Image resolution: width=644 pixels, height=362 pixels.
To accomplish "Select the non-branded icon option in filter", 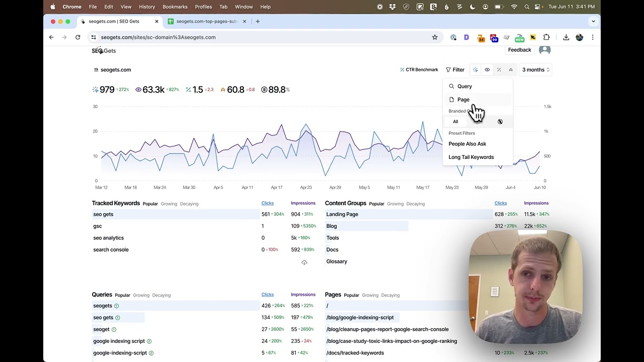I will pos(500,122).
